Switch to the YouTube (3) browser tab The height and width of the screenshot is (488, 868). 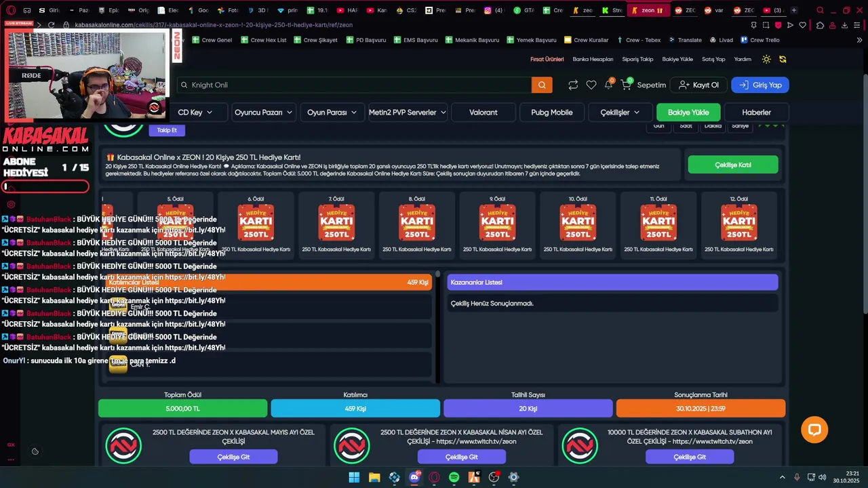coord(773,10)
